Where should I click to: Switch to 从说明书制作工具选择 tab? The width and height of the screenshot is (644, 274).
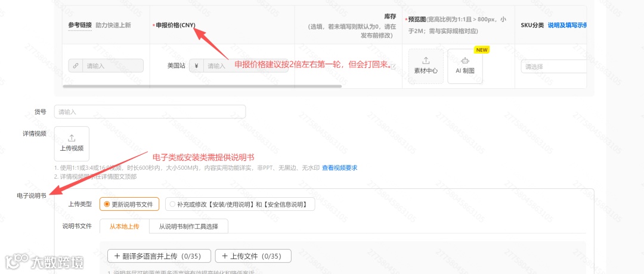pos(188,226)
